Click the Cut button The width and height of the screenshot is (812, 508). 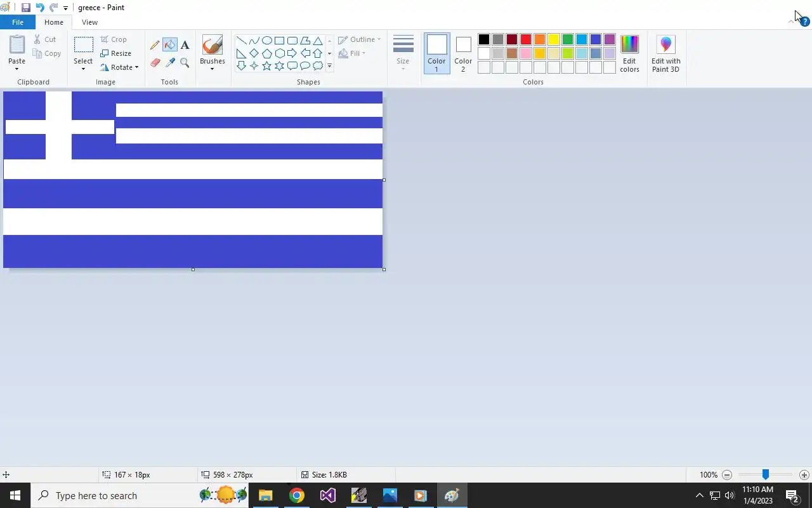coord(44,39)
